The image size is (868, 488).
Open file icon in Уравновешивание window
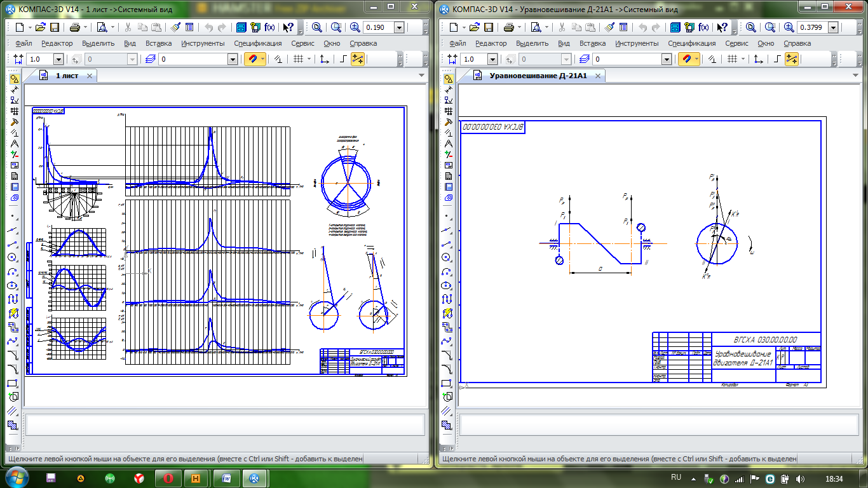[x=475, y=27]
